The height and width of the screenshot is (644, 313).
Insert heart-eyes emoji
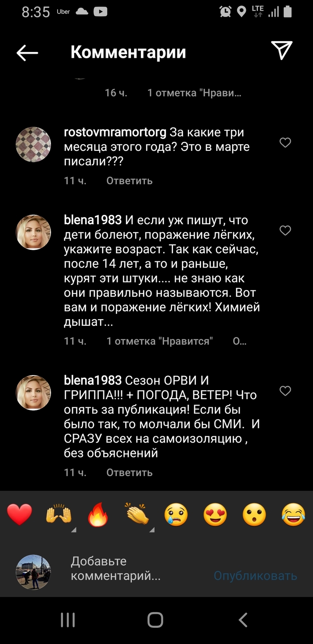pyautogui.click(x=215, y=515)
